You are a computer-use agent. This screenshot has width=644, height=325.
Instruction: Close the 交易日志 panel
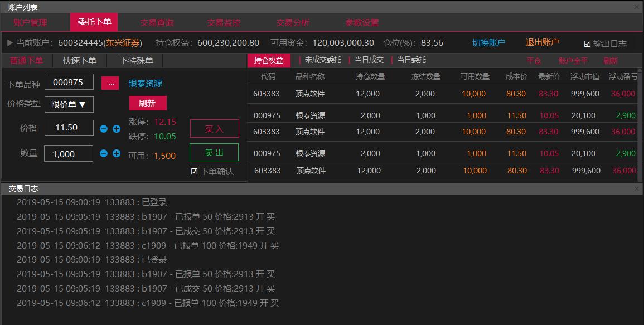637,189
